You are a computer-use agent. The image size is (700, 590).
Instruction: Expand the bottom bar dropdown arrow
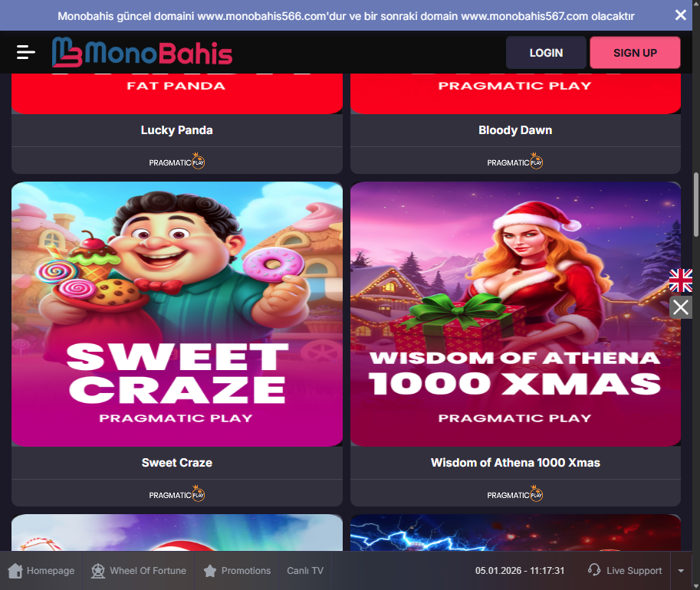[x=681, y=570]
